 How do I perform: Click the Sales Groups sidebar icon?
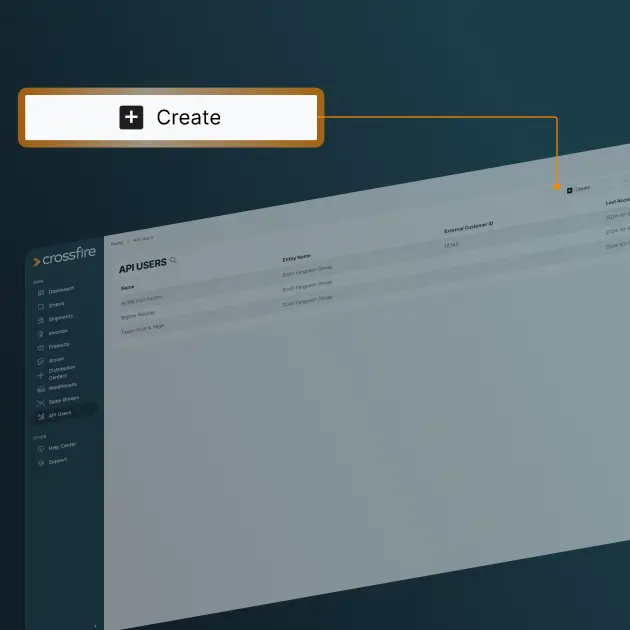(x=40, y=401)
